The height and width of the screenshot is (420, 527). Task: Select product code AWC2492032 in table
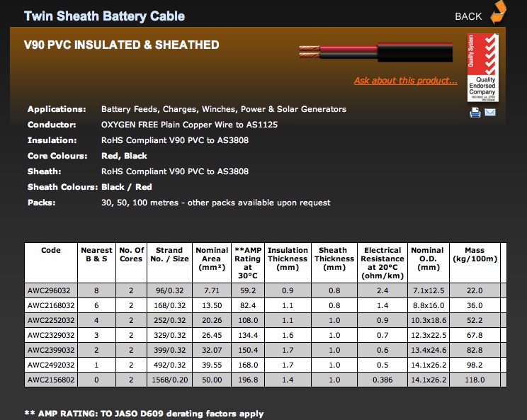(51, 365)
